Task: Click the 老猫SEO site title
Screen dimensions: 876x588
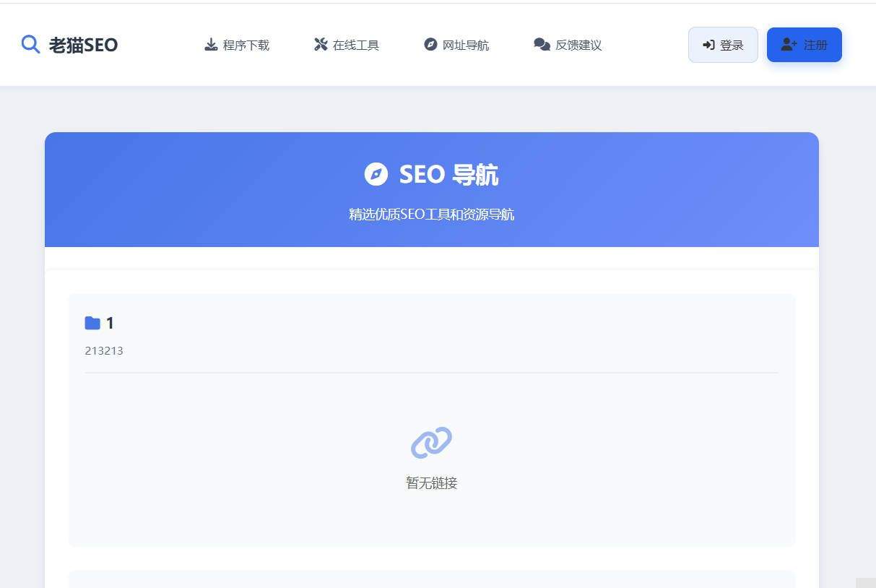Action: pyautogui.click(x=83, y=46)
